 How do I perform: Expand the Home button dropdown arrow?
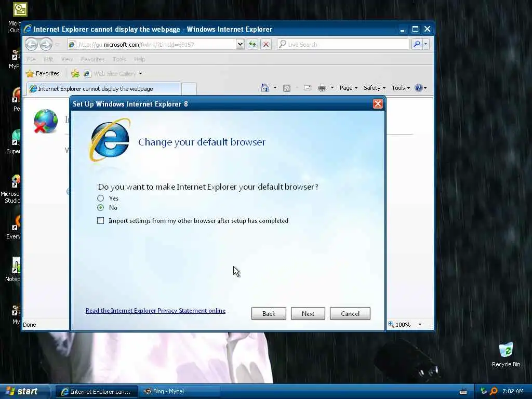(x=275, y=88)
